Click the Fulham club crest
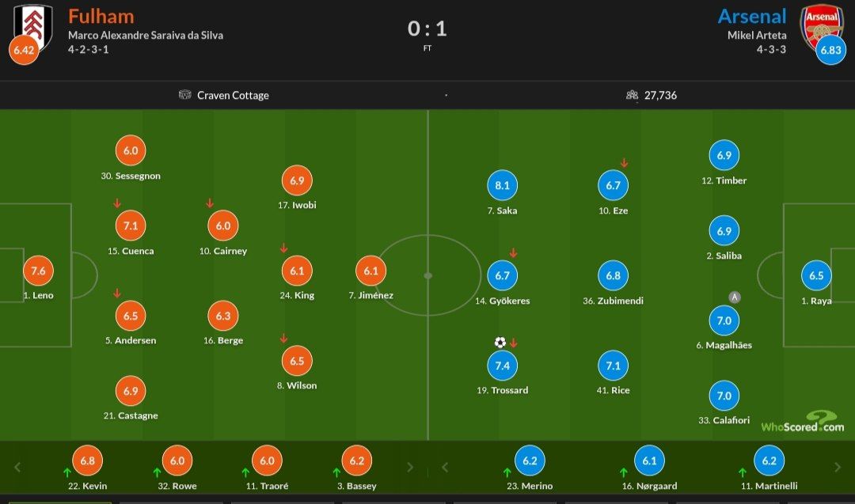 (35, 23)
